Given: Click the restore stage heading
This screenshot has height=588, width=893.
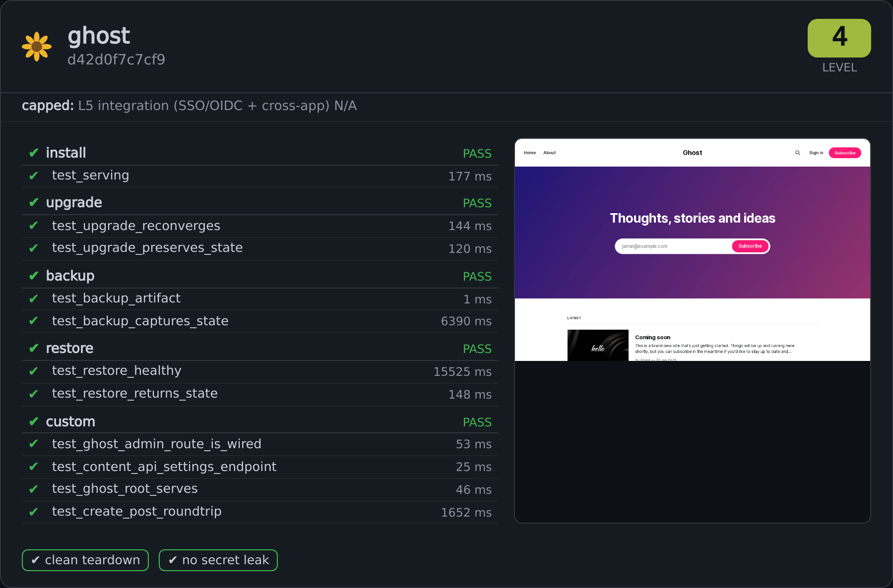Looking at the screenshot, I should (69, 348).
